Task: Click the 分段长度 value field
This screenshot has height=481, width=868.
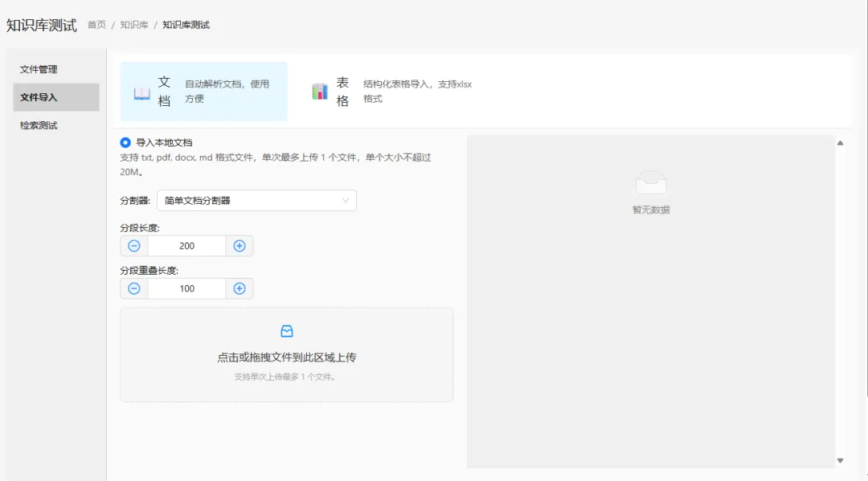Action: click(x=186, y=246)
